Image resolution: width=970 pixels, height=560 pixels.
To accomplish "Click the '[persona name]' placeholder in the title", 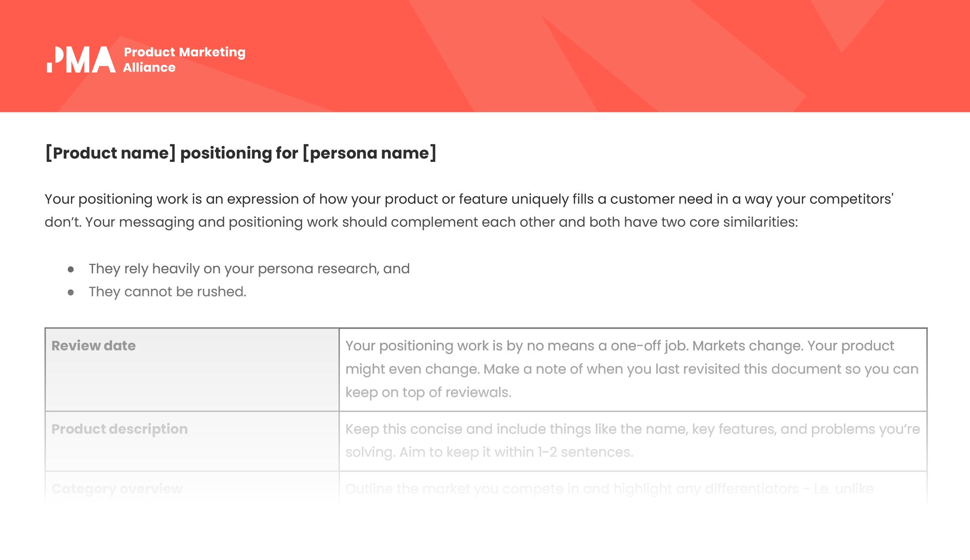I will [x=370, y=153].
